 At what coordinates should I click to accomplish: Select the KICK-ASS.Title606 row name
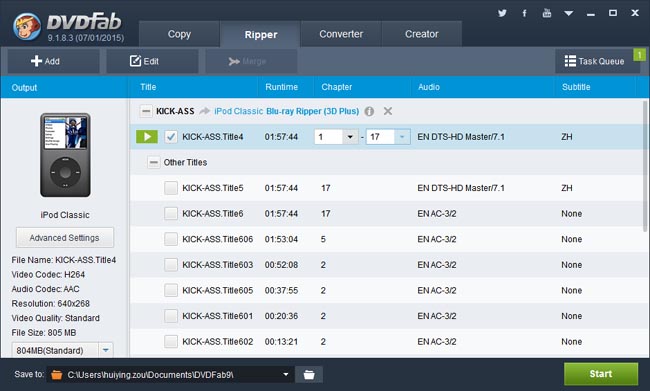(218, 239)
